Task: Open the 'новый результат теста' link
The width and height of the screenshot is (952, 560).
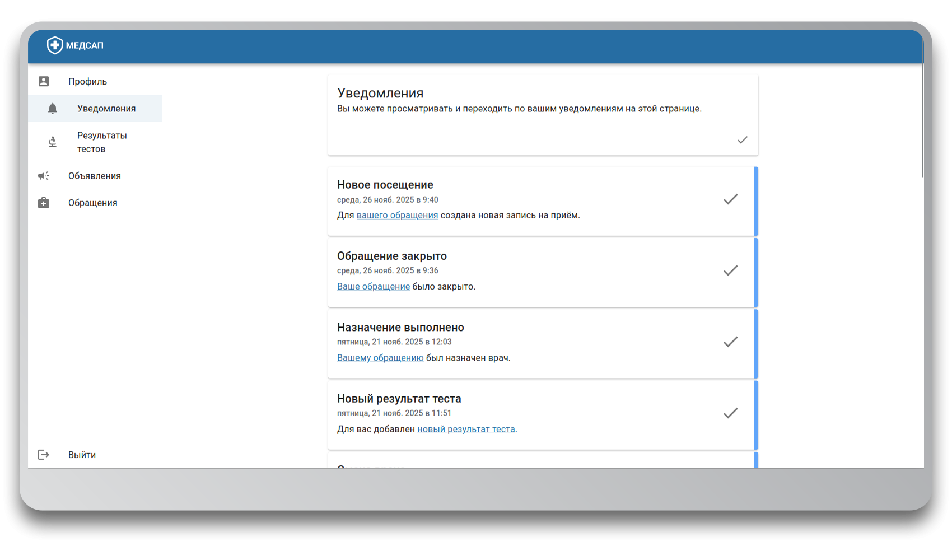Action: click(x=466, y=430)
